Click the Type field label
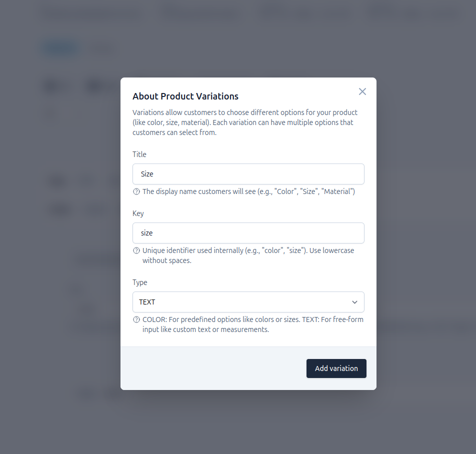 pos(140,282)
